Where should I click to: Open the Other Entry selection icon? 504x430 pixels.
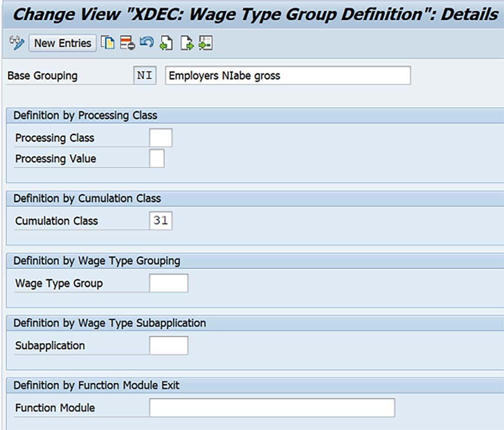pos(205,43)
